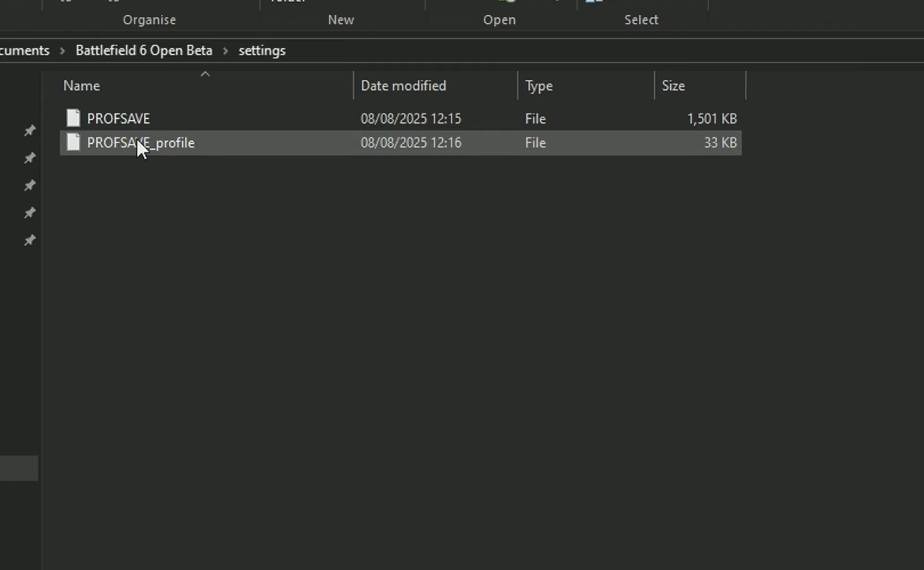Expand chevron between Battlefield 6 and settings
Viewport: 924px width, 570px height.
point(226,50)
